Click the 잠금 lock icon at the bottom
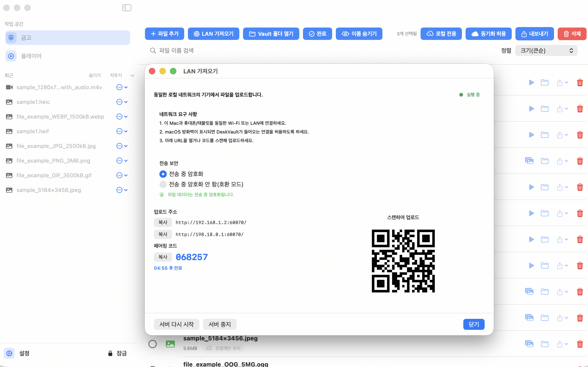This screenshot has width=588, height=367. pos(110,353)
